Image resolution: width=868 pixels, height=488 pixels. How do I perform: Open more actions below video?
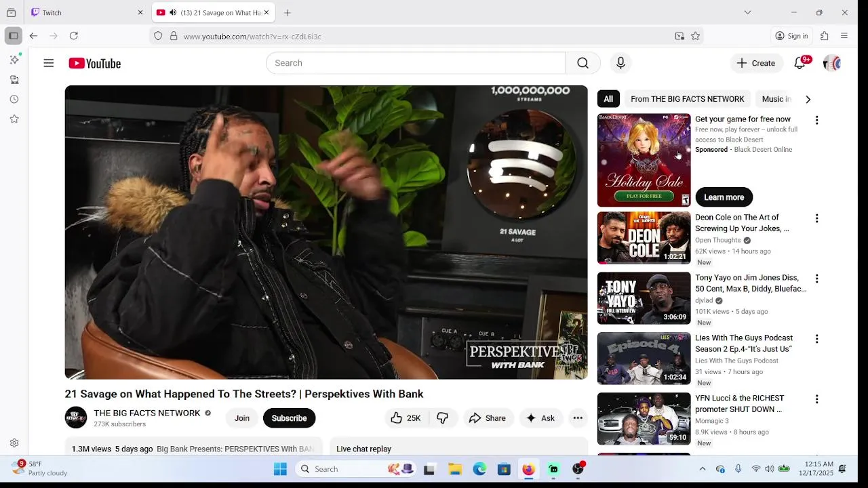[x=578, y=418]
